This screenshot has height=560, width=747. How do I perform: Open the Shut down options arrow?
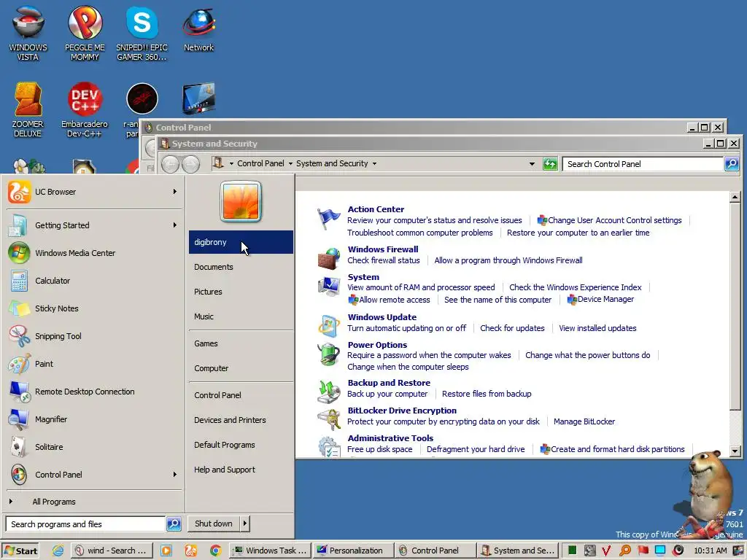click(245, 524)
